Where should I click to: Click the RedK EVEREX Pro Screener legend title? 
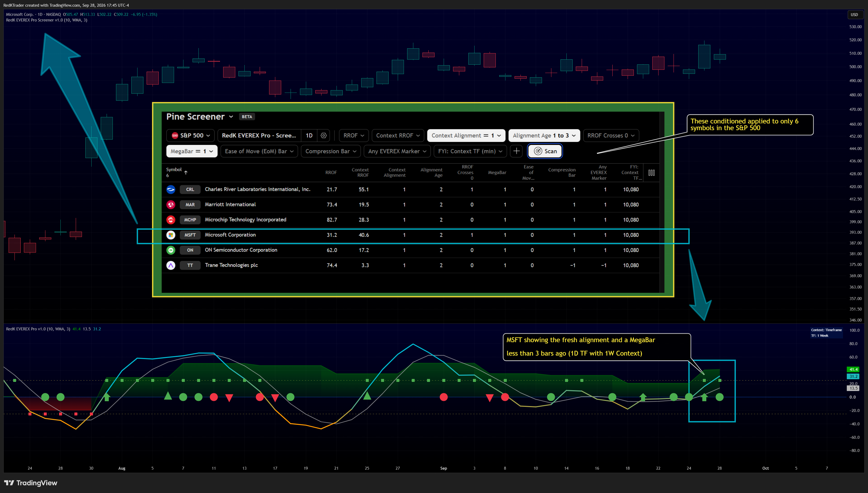[x=46, y=20]
